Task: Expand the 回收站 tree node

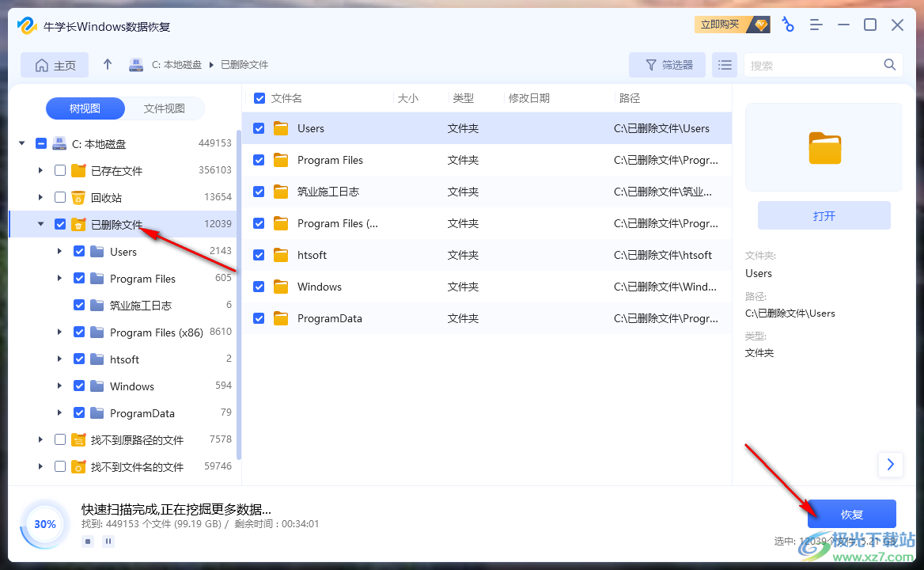Action: pos(40,197)
